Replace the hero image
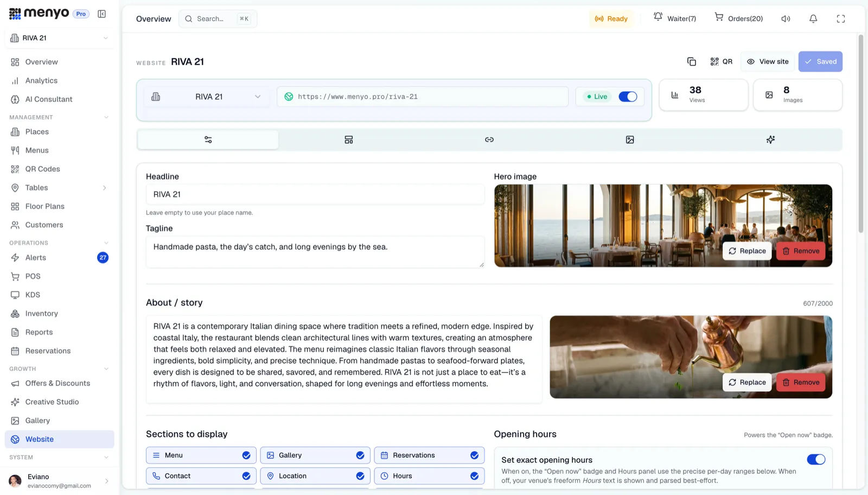The image size is (868, 495). coord(747,251)
